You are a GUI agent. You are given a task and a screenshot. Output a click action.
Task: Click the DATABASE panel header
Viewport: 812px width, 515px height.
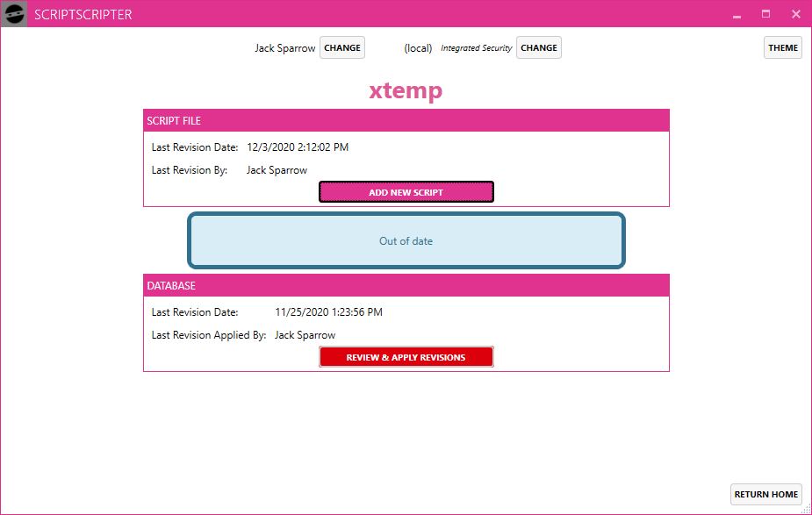pos(406,286)
